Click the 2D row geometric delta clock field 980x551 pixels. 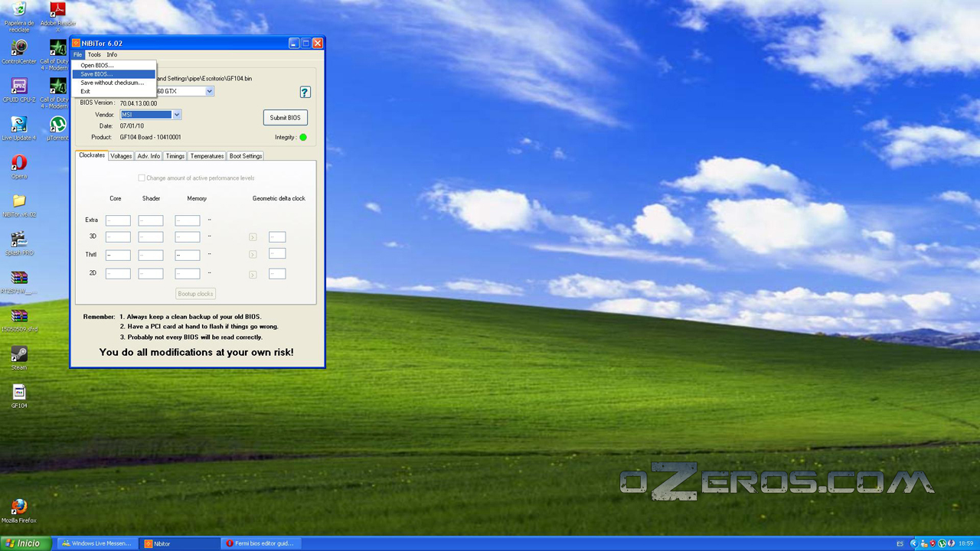277,273
